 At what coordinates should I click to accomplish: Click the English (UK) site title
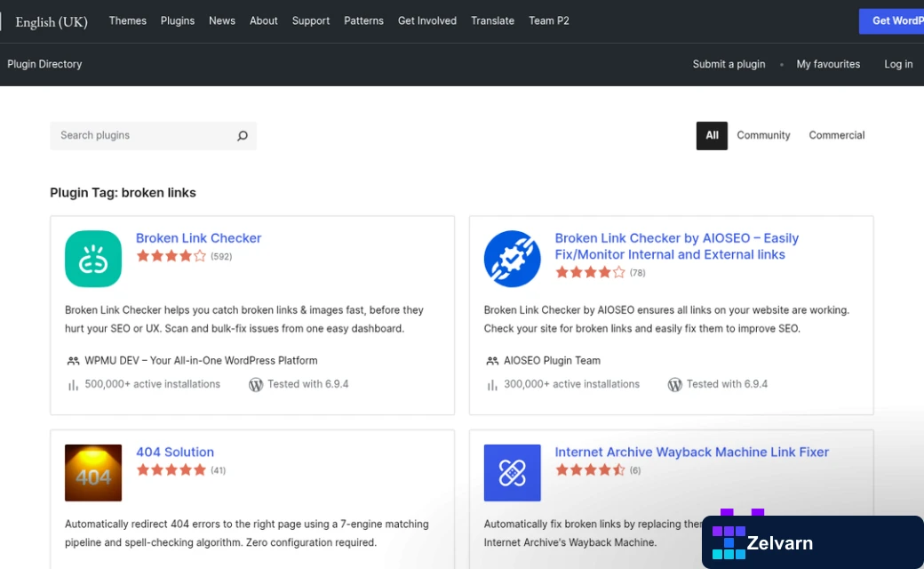coord(52,22)
